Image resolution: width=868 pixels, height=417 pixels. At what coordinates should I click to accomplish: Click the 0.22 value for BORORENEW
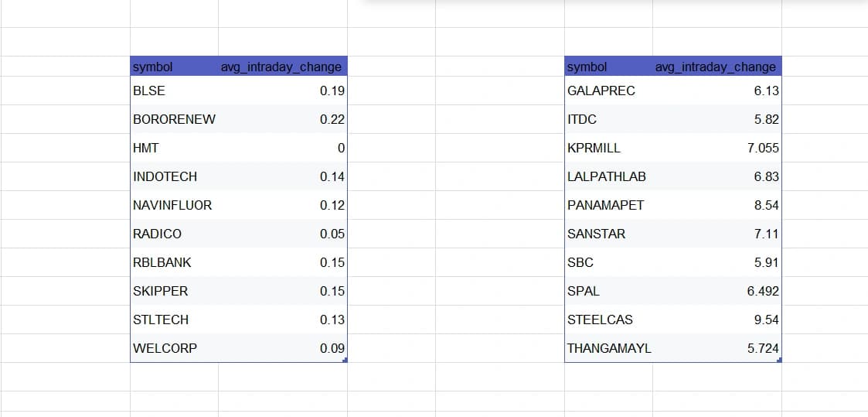[283, 119]
